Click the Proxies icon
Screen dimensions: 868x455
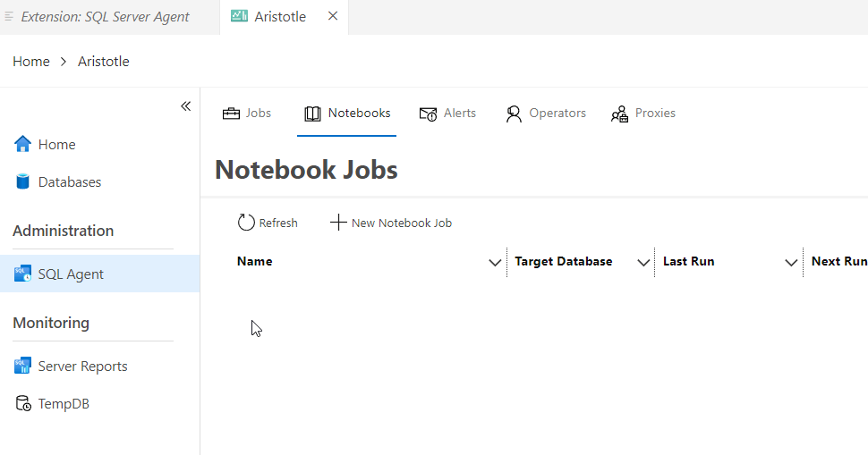point(619,114)
